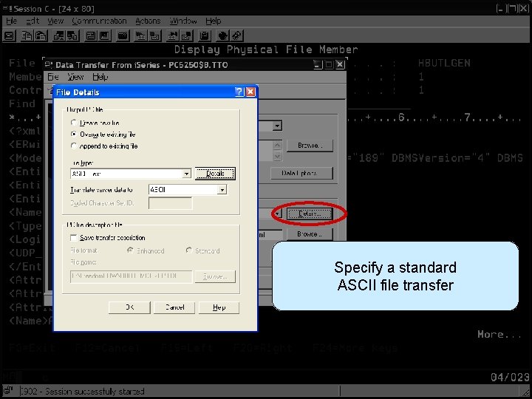Click OK in File Details dialog
Screen dimensions: 532x399
tap(129, 307)
